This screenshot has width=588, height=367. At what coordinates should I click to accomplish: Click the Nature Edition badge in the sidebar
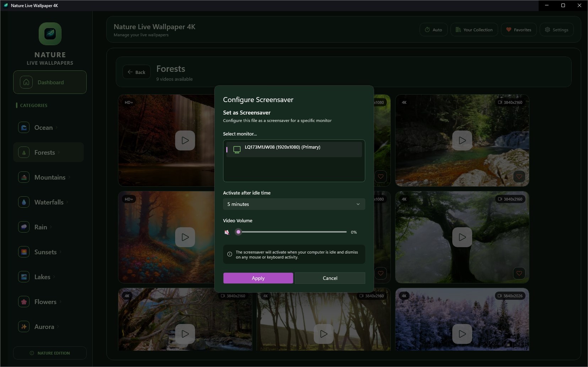pos(50,353)
